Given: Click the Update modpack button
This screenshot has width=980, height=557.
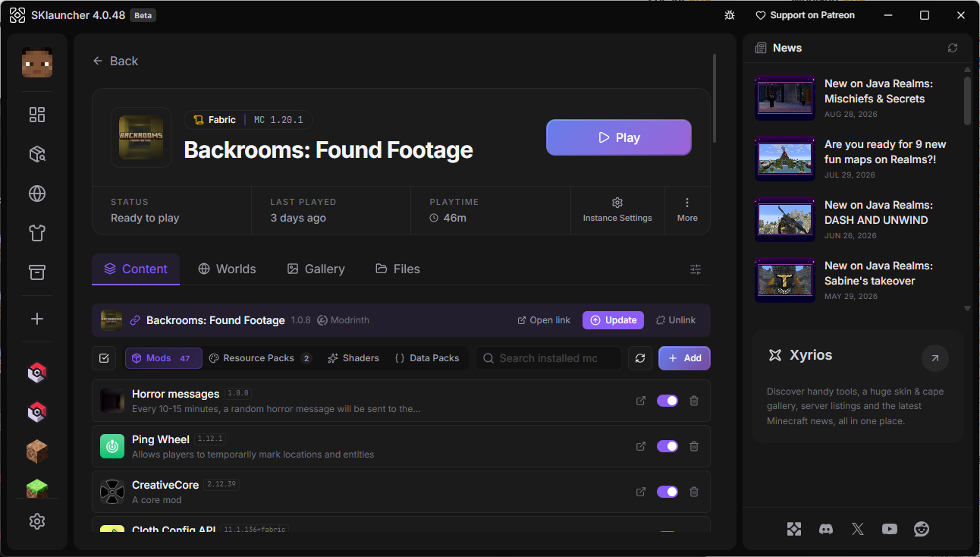Looking at the screenshot, I should [x=613, y=320].
